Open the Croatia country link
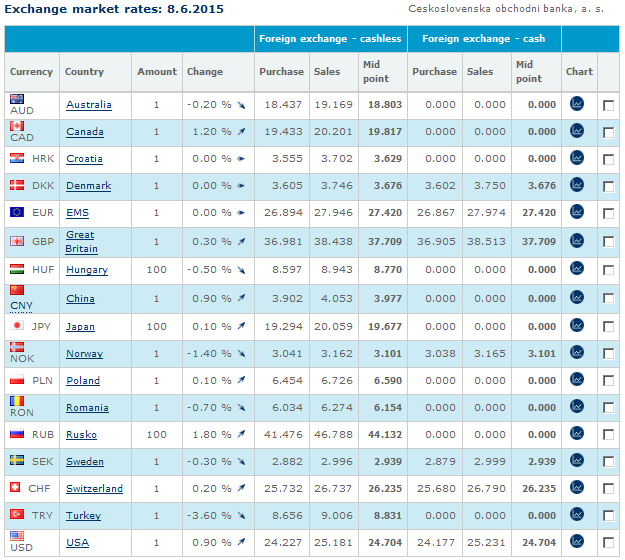Screen dimensions: 625x560 [x=85, y=159]
